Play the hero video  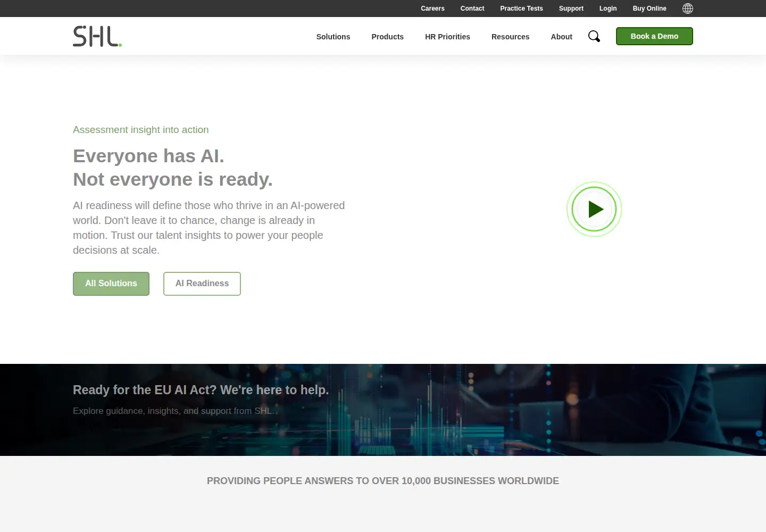point(594,209)
